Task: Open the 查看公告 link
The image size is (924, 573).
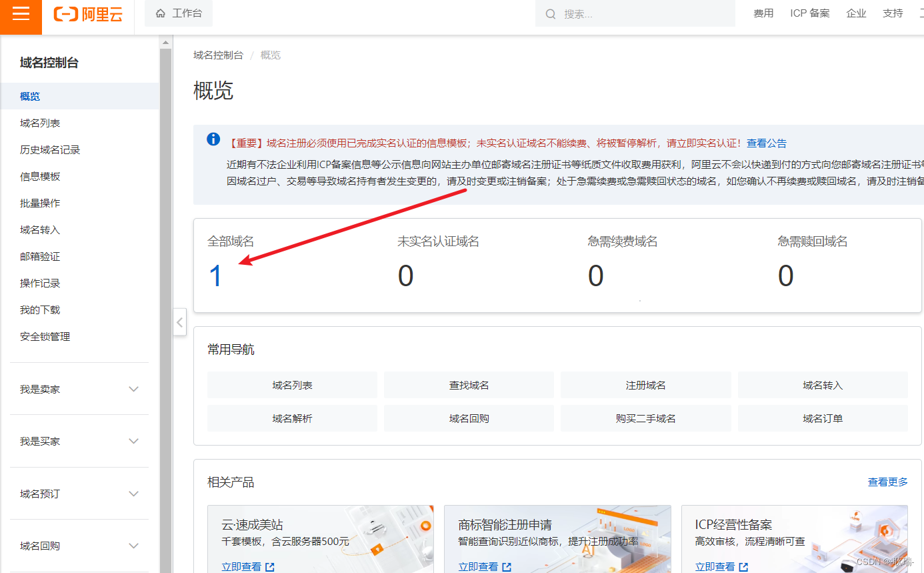Action: (766, 143)
